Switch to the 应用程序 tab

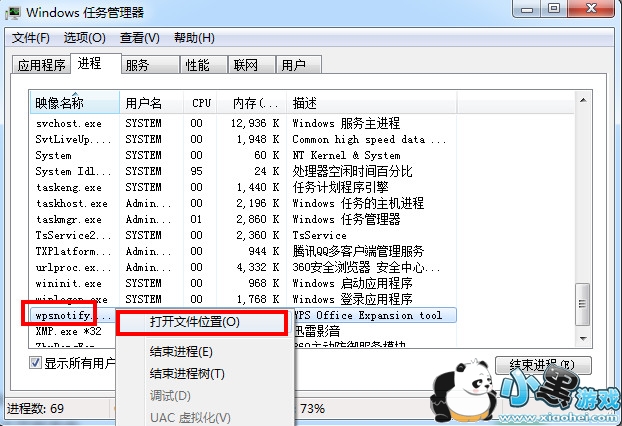41,65
